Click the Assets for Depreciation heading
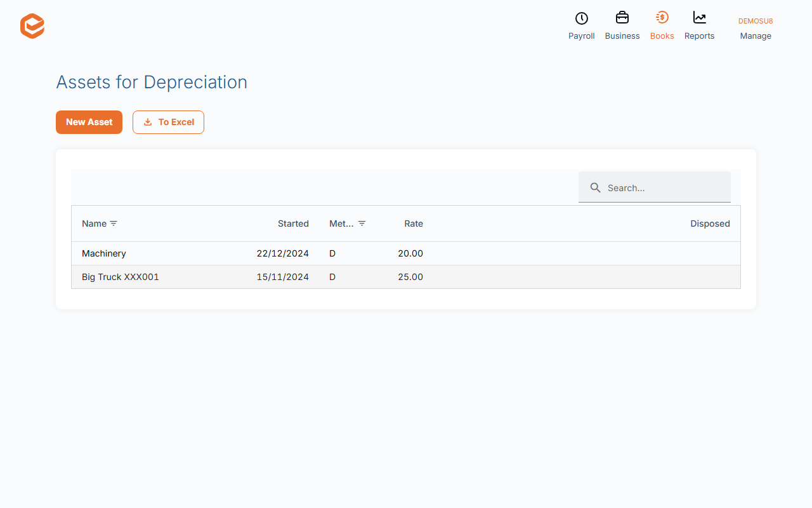This screenshot has height=508, width=812. click(x=152, y=82)
